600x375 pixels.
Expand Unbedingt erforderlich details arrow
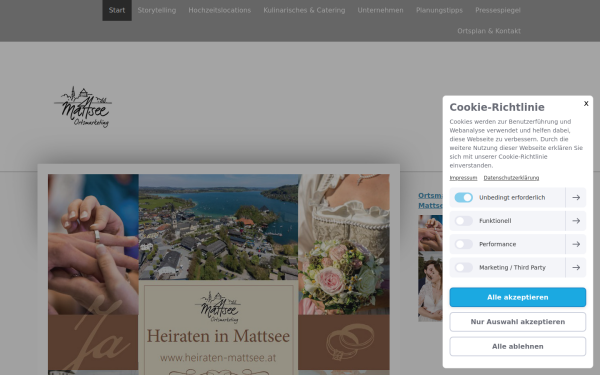tap(576, 197)
